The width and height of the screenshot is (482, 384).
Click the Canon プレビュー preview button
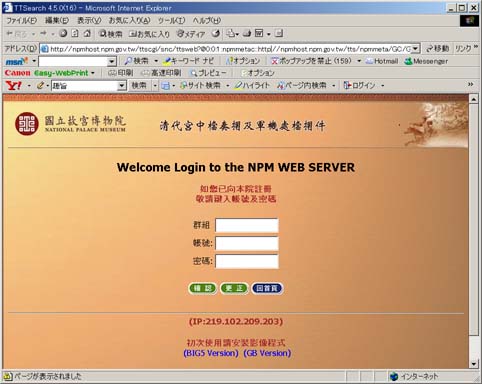[208, 73]
